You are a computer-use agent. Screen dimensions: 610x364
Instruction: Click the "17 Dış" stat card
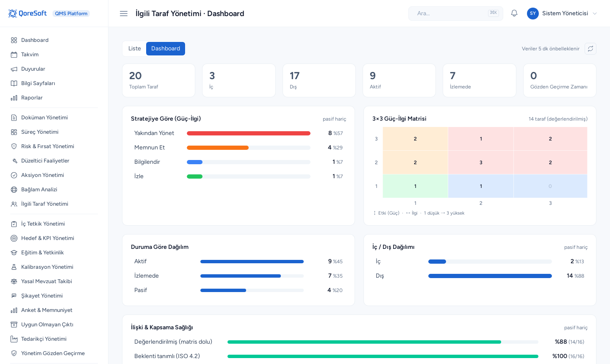(319, 80)
